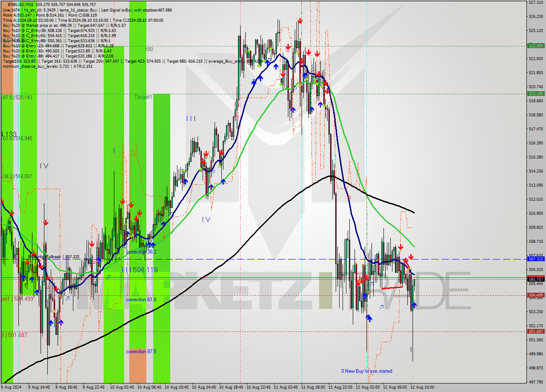Viewport: 546px width, 392px height.
Task: Click the 'correction 87.5' label
Action: coord(141,352)
